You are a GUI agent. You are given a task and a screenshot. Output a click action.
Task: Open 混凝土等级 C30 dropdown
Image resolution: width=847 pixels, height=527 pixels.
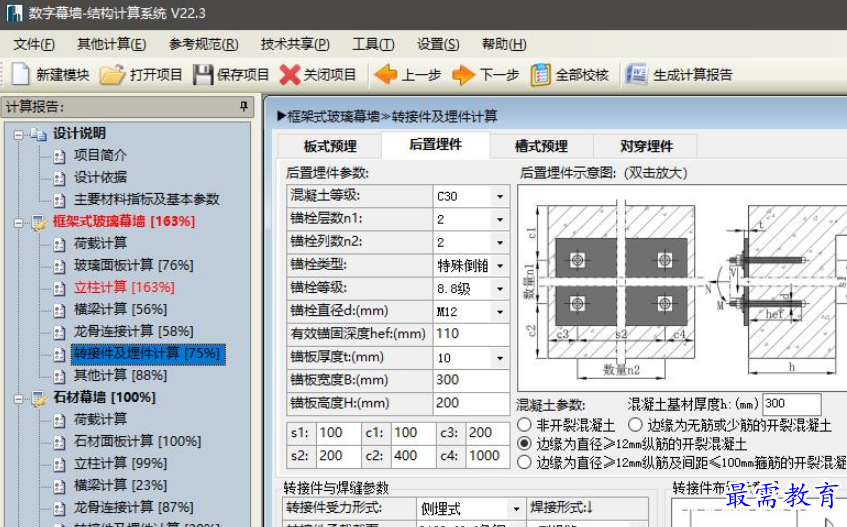pos(500,197)
